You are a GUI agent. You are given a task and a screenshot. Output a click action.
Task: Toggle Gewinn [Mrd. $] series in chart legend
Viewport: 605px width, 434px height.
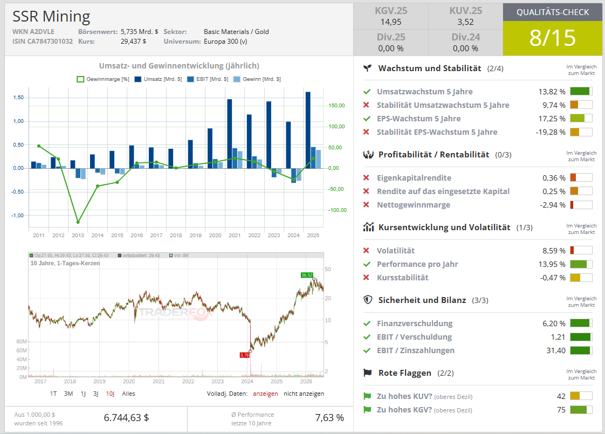(257, 79)
